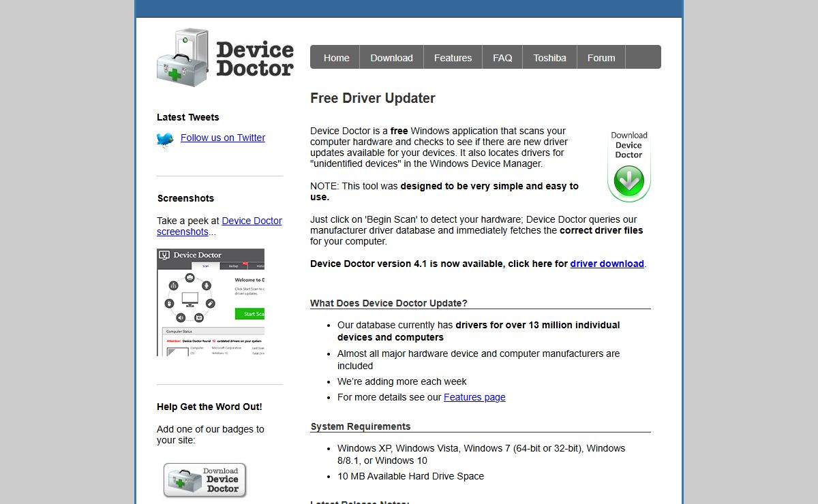
Task: Click '10 MB Available Hard Drive Space' text
Action: (410, 476)
